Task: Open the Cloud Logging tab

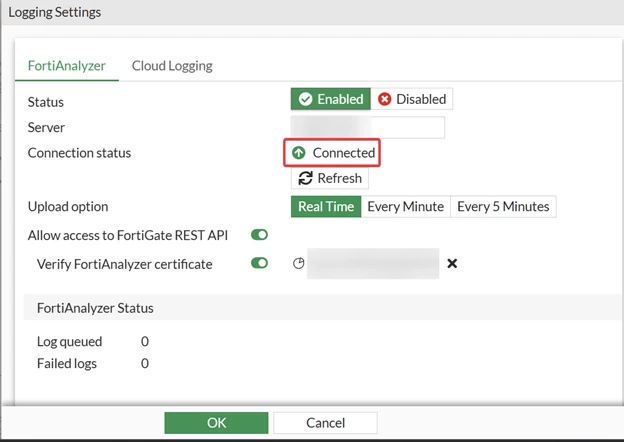Action: [172, 66]
